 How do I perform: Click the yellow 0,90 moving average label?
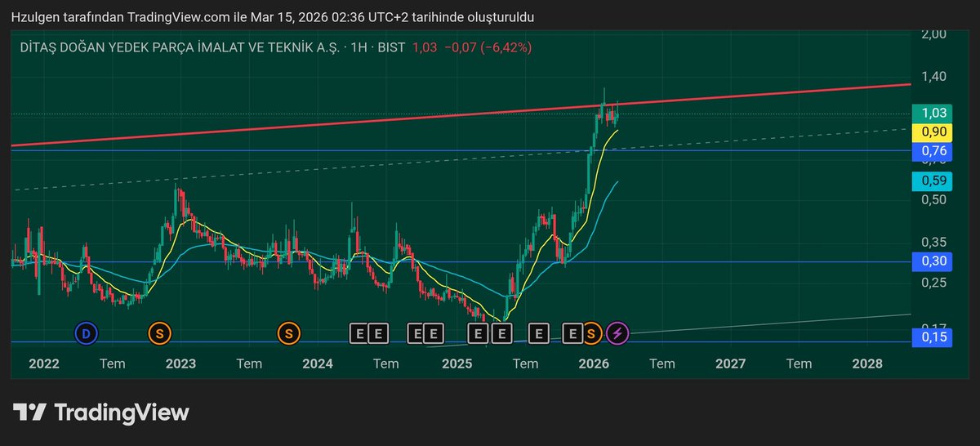[933, 132]
